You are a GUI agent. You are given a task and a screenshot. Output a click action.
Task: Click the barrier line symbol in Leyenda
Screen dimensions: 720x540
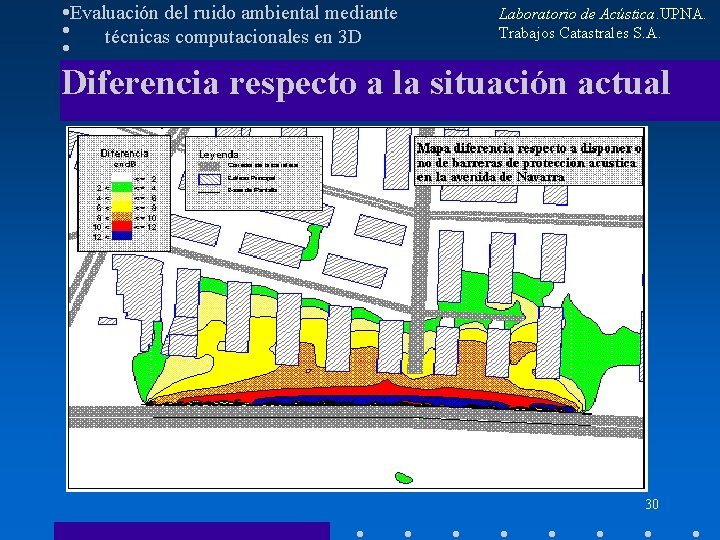209,192
